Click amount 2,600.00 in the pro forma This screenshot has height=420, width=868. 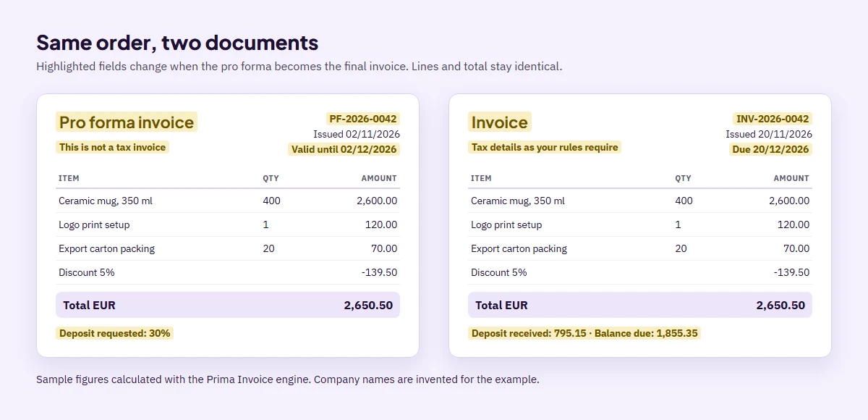377,201
